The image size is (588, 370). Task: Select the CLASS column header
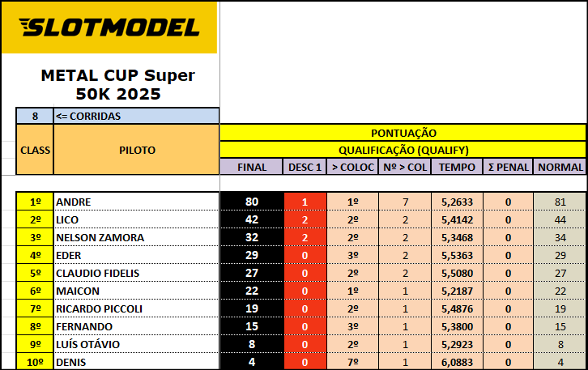(35, 150)
